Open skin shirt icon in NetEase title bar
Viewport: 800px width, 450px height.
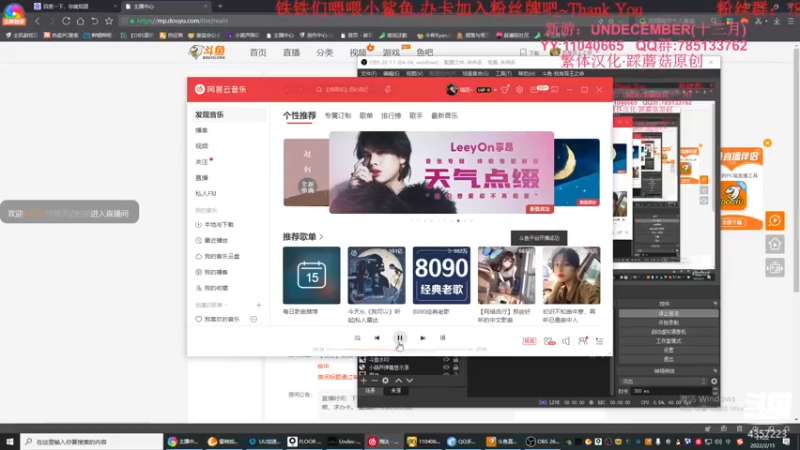505,89
